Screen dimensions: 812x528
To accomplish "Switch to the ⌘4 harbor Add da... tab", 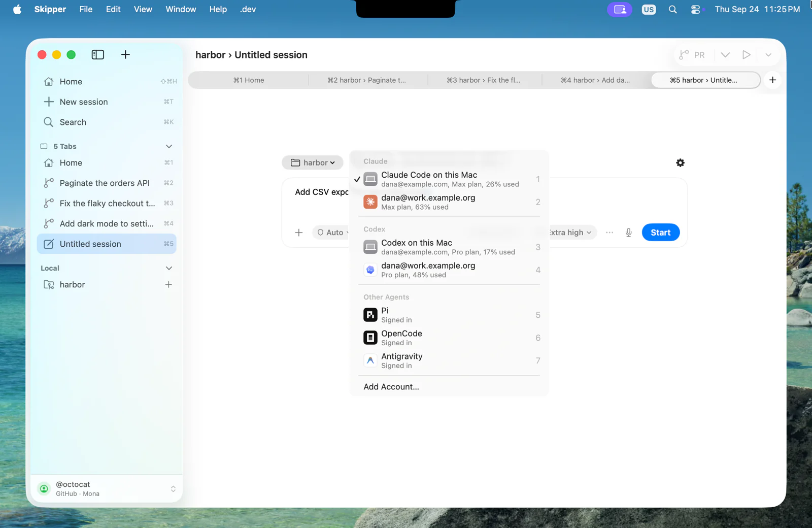I will [x=595, y=80].
